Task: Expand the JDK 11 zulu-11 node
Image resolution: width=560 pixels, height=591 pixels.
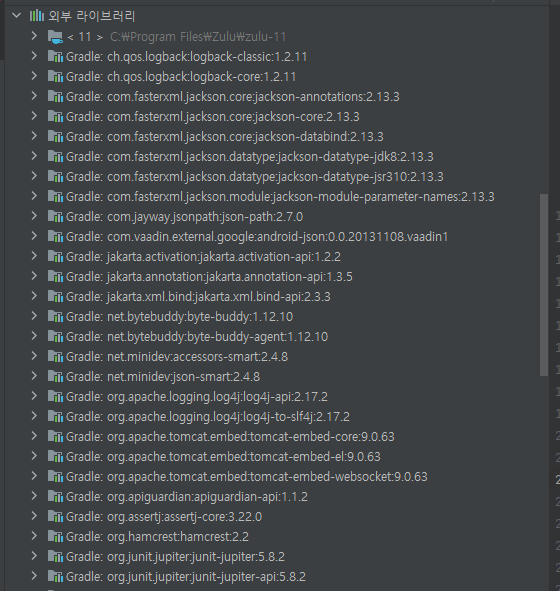Action: coord(34,36)
